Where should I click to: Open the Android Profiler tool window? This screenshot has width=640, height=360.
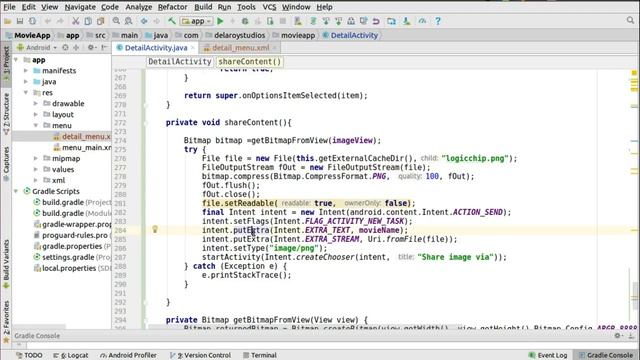click(128, 355)
